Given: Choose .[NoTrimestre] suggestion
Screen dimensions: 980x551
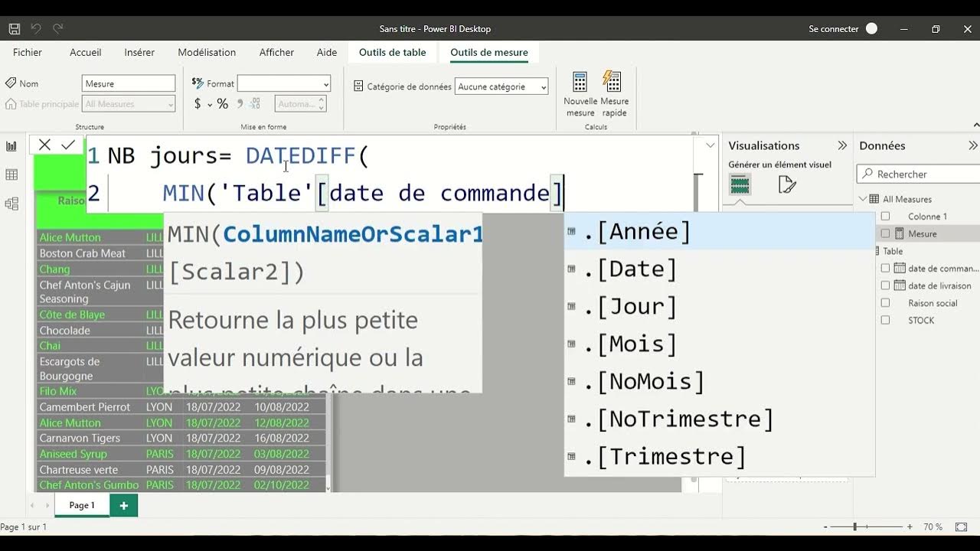Looking at the screenshot, I should pyautogui.click(x=720, y=419).
